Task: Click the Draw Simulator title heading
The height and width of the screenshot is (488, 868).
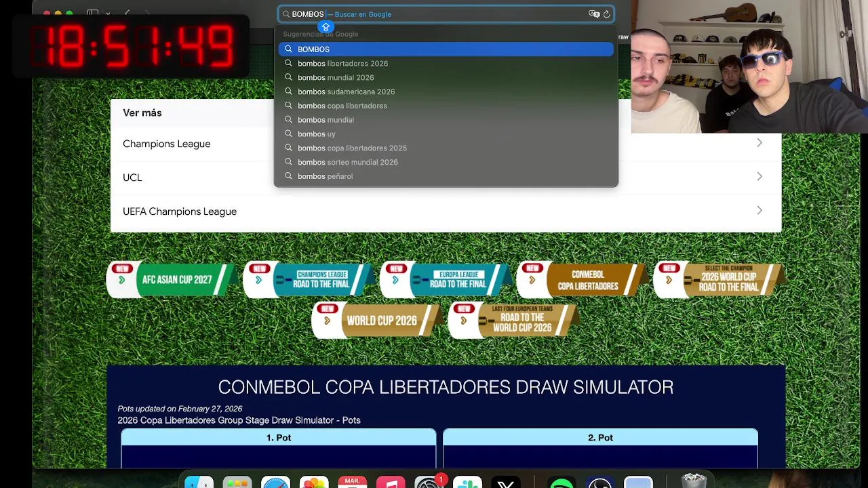Action: [446, 387]
